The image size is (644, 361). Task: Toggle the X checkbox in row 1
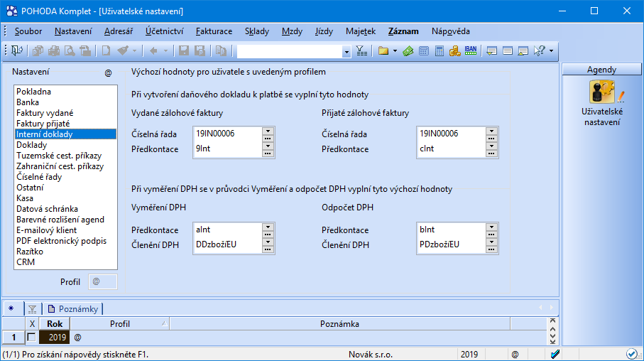(32, 337)
